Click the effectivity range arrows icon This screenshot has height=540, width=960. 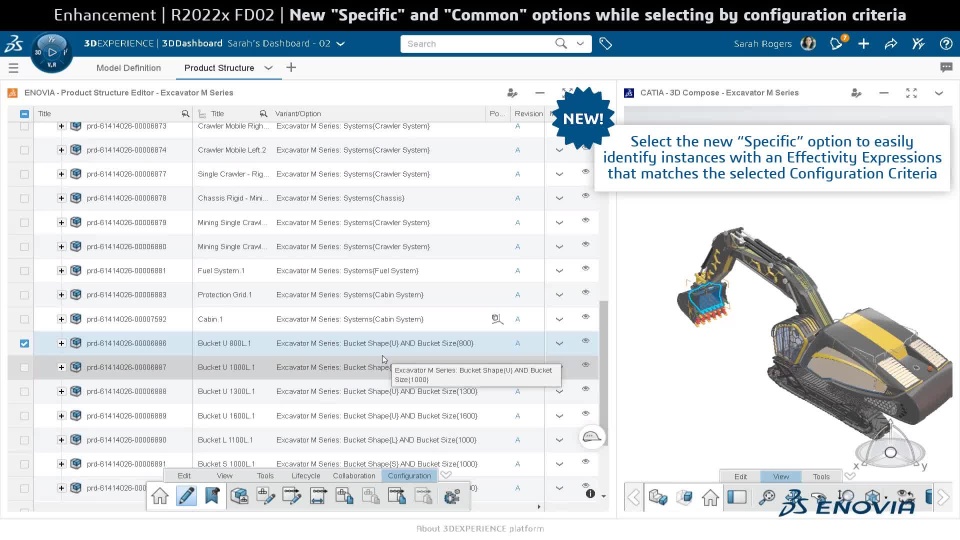pyautogui.click(x=318, y=495)
